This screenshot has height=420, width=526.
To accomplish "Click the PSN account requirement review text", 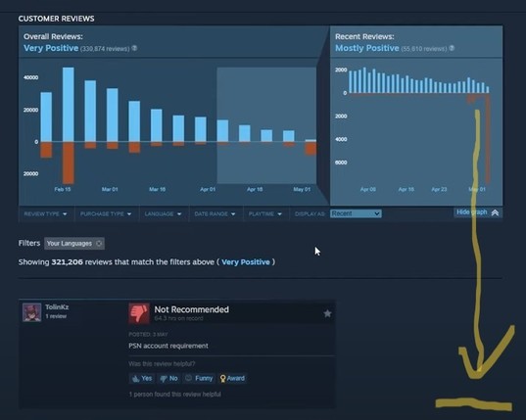I will tap(168, 346).
